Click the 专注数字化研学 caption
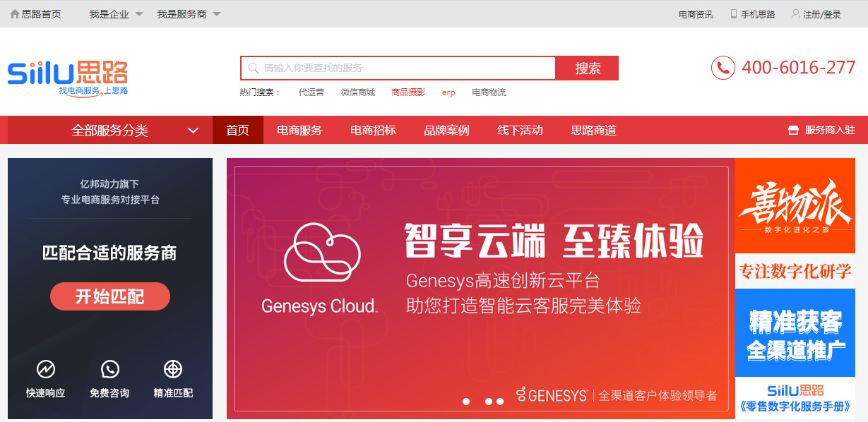Screen dimensions: 868x422 [795, 271]
